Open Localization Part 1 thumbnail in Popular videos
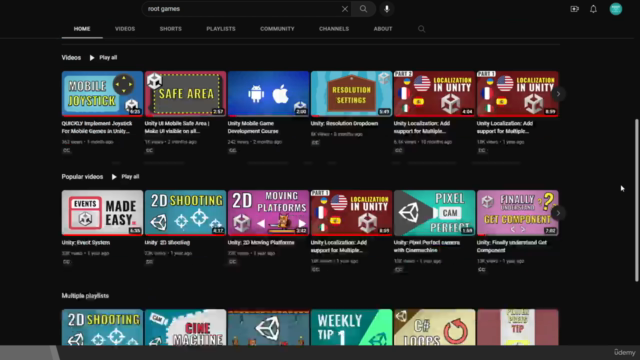 coord(351,213)
